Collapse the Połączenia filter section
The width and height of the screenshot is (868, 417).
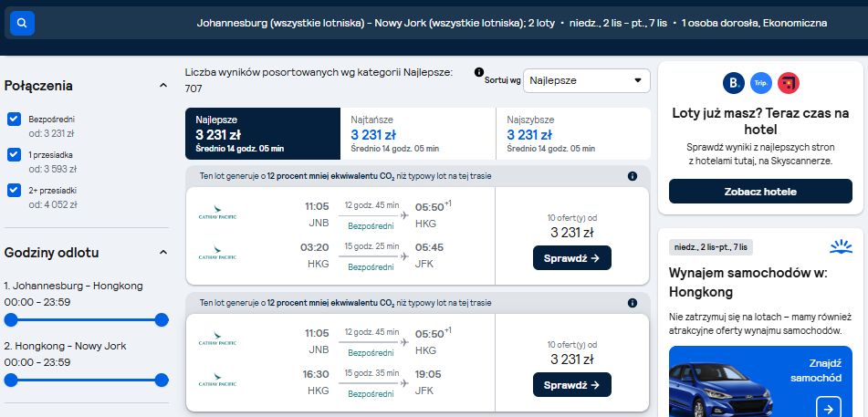point(162,86)
